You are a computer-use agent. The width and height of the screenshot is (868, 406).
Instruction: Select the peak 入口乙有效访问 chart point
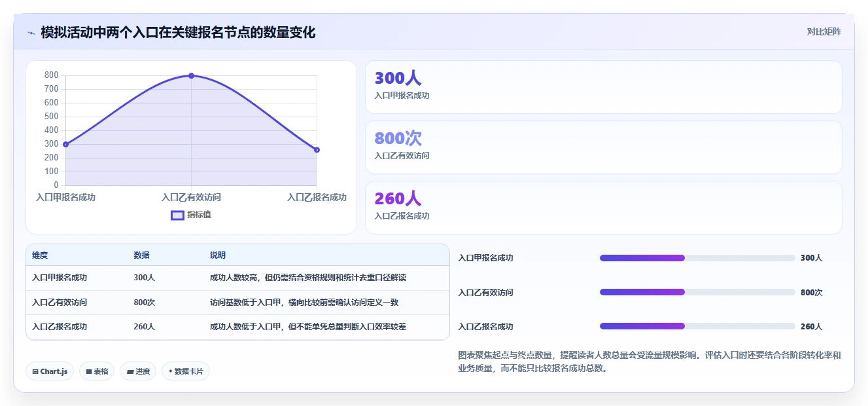pos(191,76)
